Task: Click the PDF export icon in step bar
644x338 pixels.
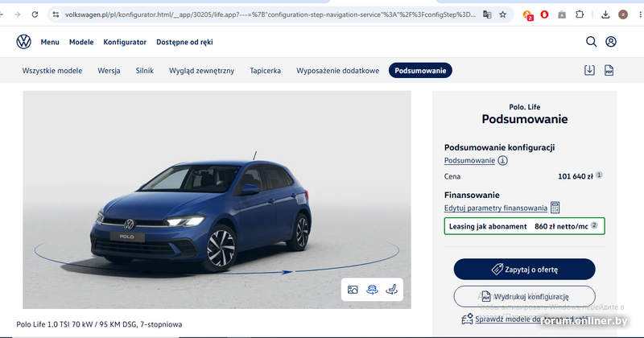Action: coord(609,70)
